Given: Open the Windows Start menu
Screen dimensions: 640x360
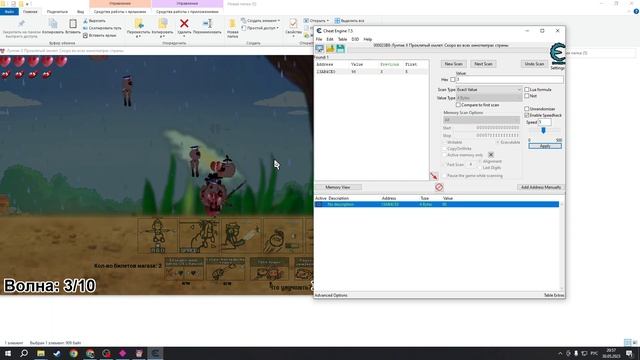Looking at the screenshot, I should [x=8, y=353].
